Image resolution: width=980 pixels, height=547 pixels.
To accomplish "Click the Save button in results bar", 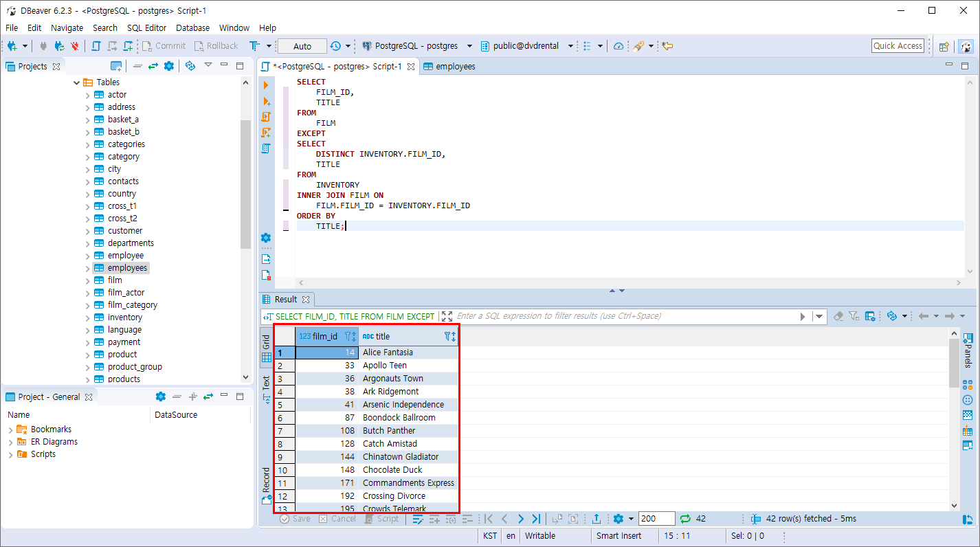I will coord(296,519).
